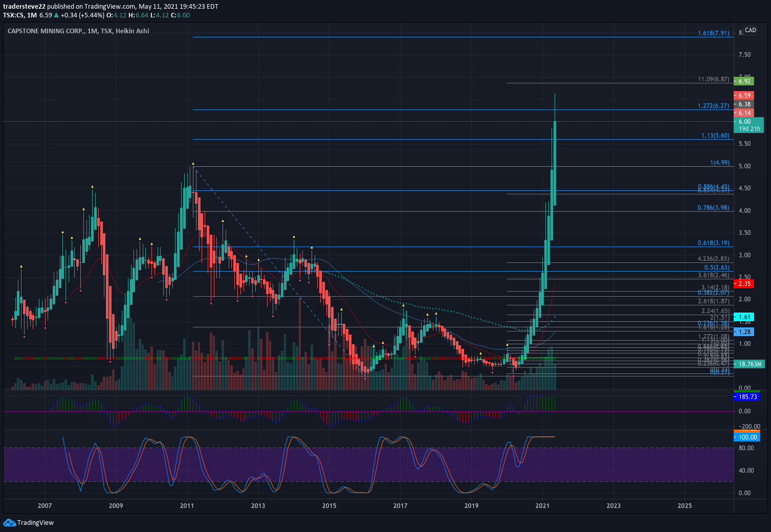Click the 100.00 stochastic value tag

tap(747, 437)
